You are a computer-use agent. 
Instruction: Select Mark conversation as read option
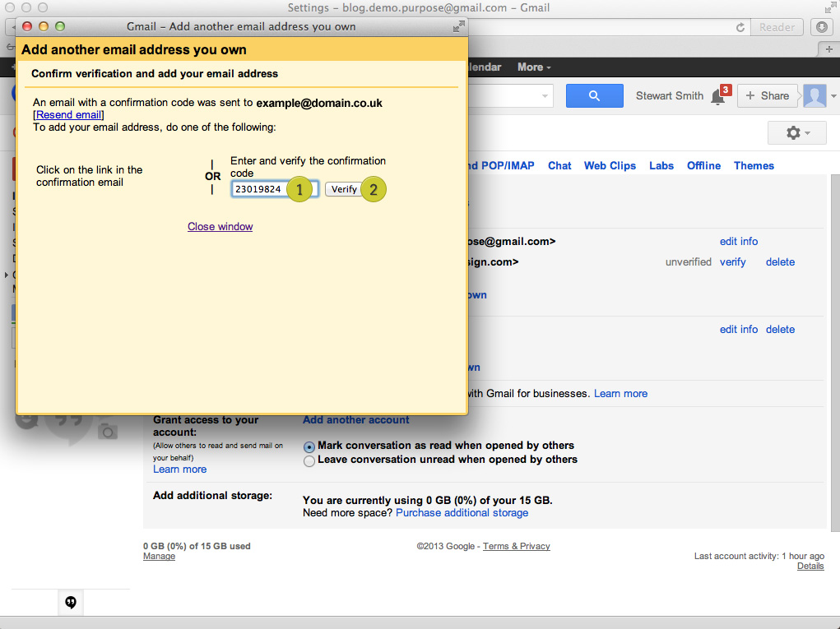tap(309, 446)
